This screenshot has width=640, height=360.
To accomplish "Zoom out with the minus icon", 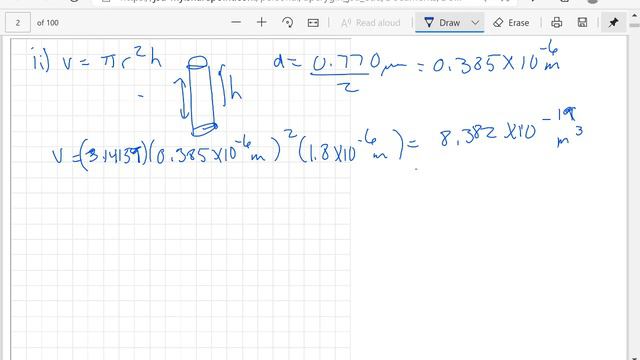I will (x=236, y=22).
